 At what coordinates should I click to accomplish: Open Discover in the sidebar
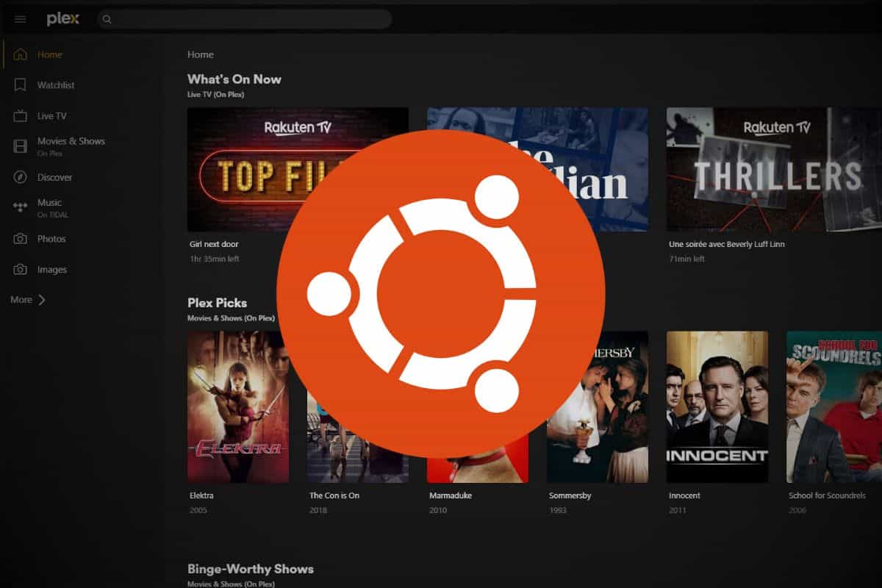(x=55, y=177)
